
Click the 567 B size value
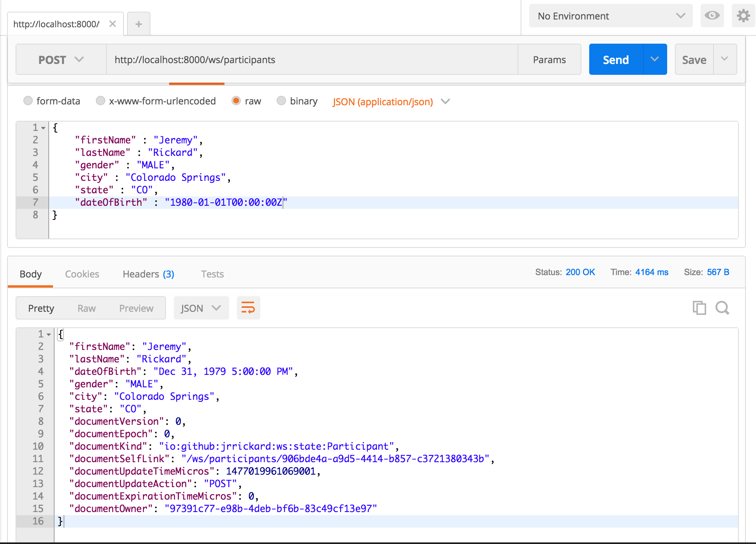coord(718,272)
